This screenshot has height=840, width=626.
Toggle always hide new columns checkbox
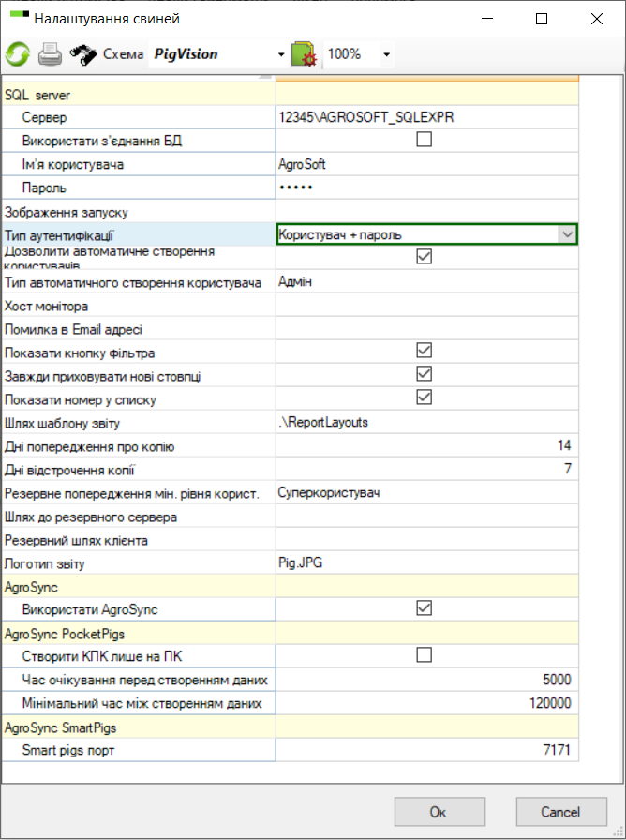coord(425,373)
